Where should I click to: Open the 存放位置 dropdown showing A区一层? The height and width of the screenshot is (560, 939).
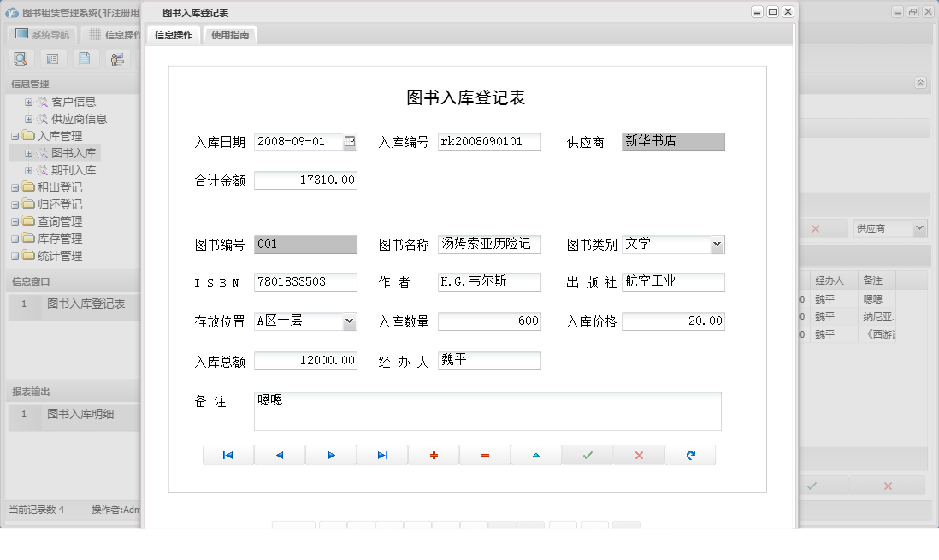(351, 321)
